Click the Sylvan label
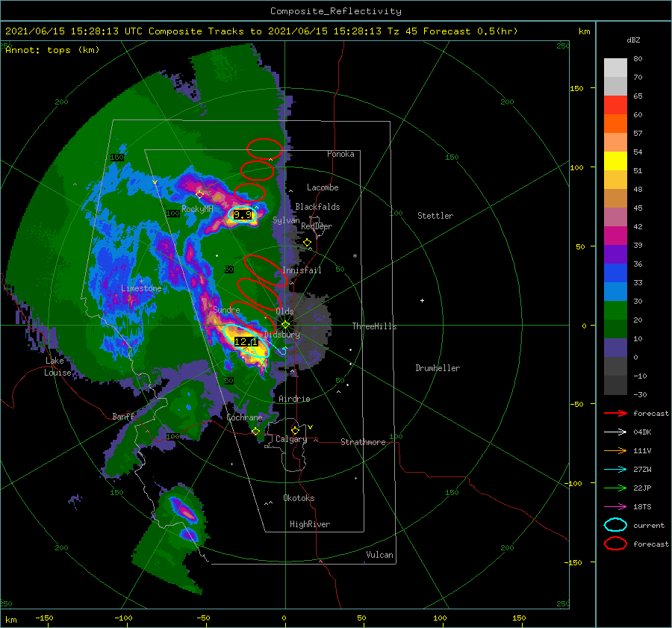Viewport: 672px width, 628px height. 286,220
